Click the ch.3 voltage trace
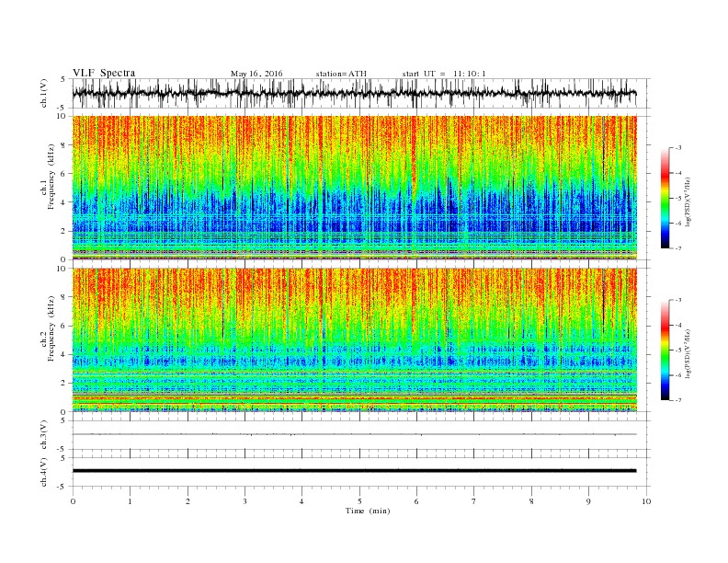This screenshot has width=728, height=563. 354,434
